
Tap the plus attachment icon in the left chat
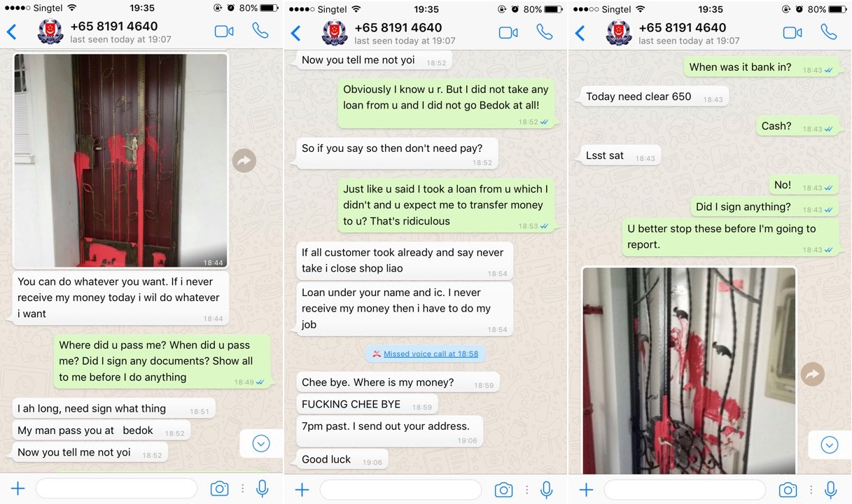click(x=18, y=489)
